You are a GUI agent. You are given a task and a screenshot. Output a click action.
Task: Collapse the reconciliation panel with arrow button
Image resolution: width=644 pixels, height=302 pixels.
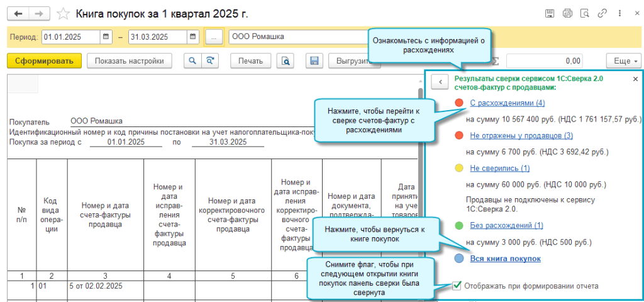[440, 81]
